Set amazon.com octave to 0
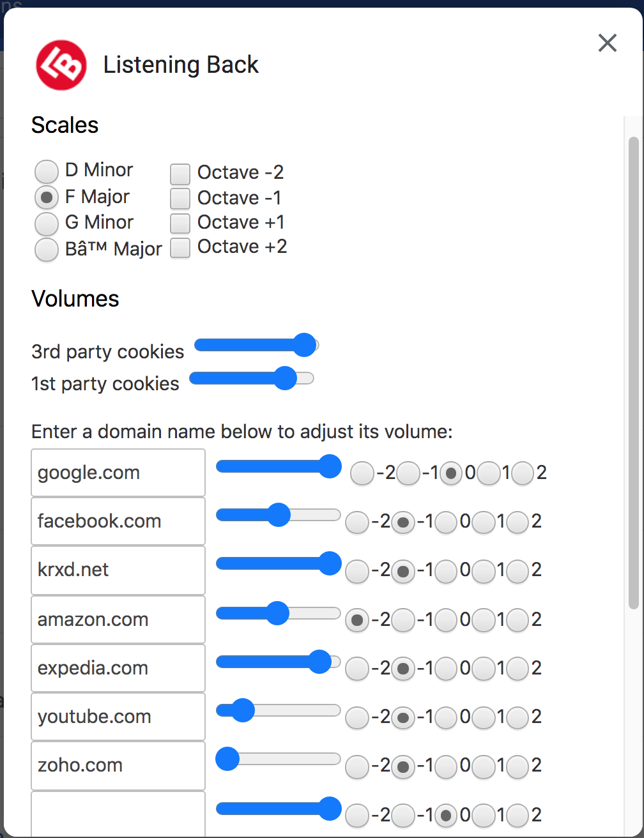This screenshot has width=644, height=838. [x=446, y=620]
